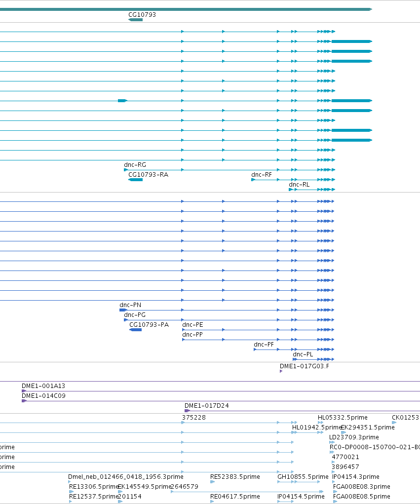
Task: Click the HL01942.5prime EST label
Action: [x=316, y=427]
